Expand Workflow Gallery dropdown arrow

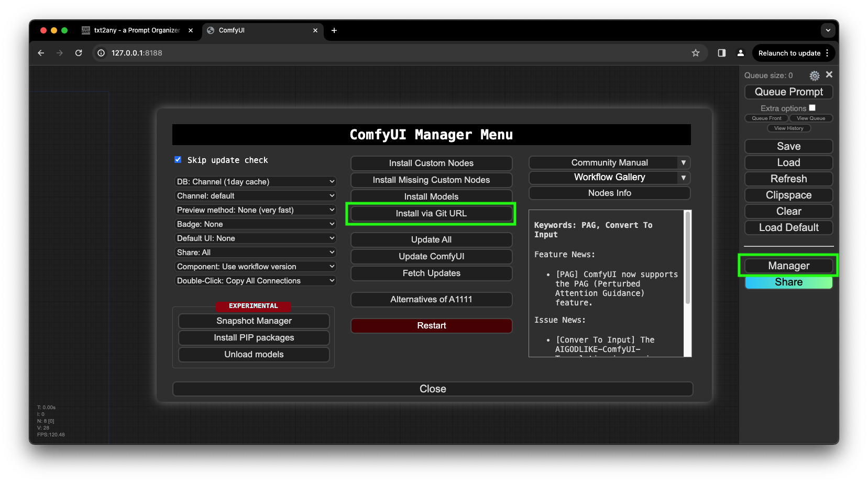click(x=684, y=178)
